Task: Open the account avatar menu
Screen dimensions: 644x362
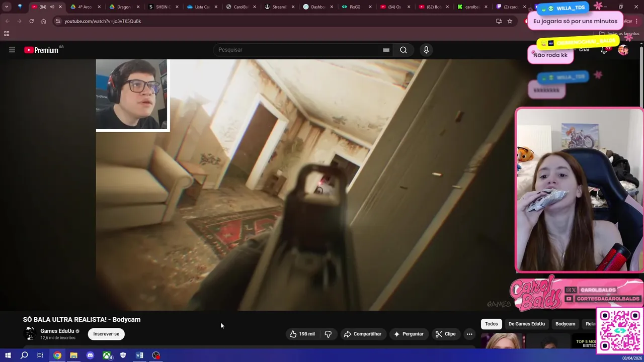Action: pos(623,50)
